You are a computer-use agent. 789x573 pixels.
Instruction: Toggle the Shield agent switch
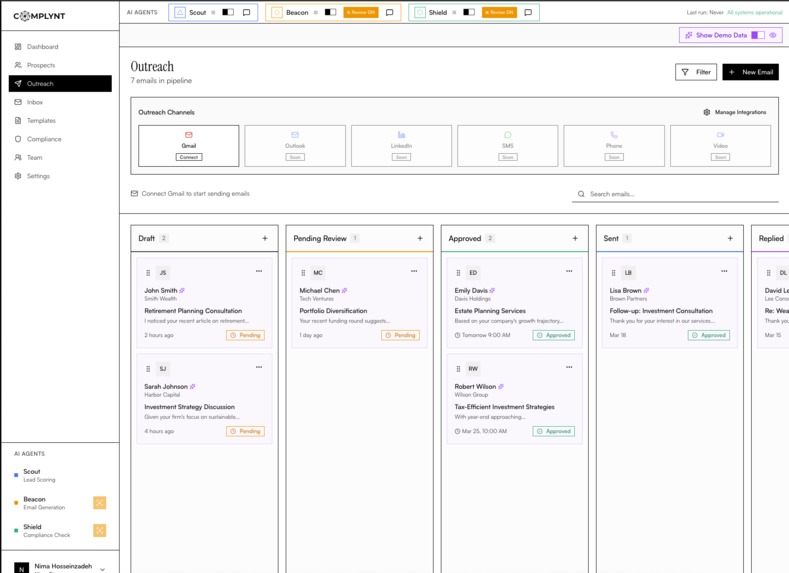[x=469, y=12]
